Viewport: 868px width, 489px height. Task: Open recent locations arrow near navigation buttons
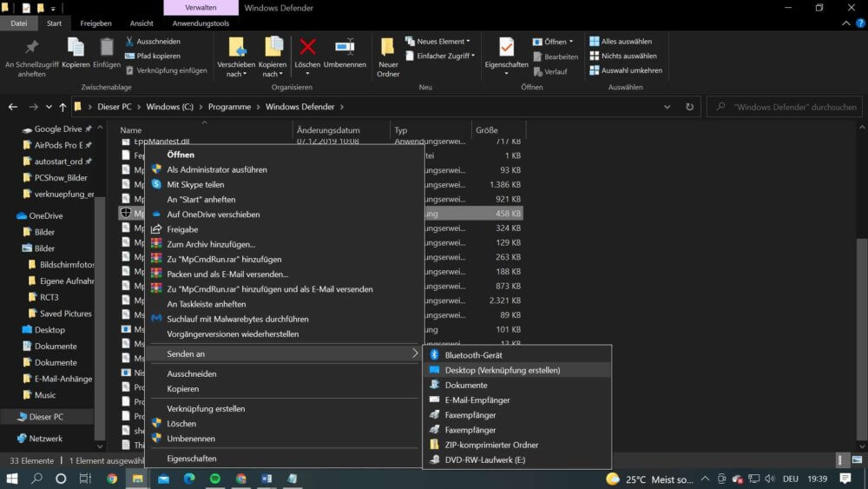tap(49, 107)
